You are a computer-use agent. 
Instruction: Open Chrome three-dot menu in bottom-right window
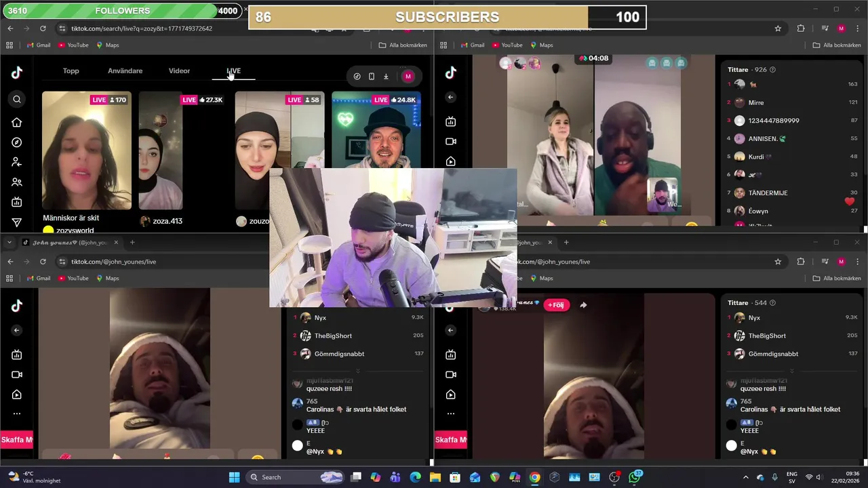click(856, 262)
